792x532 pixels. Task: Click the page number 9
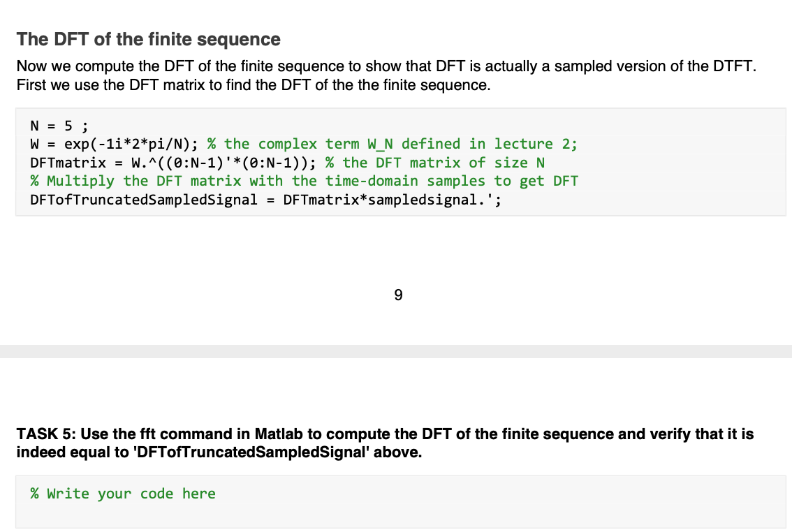pos(398,295)
